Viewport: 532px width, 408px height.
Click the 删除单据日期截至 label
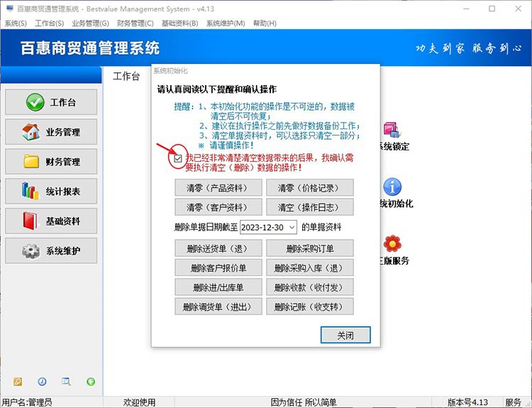206,227
